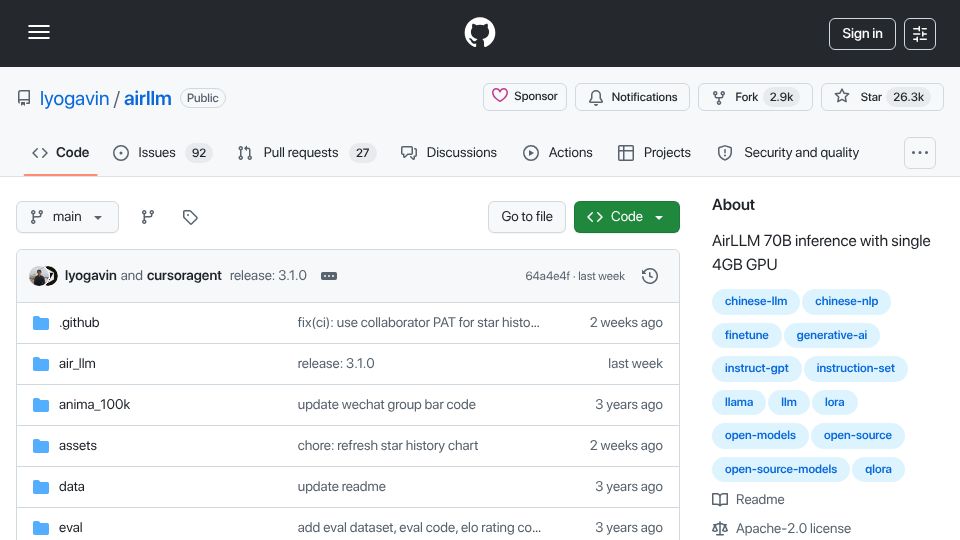Open the Apache-2.0 license link
Viewport: 960px width, 540px height.
pos(781,528)
